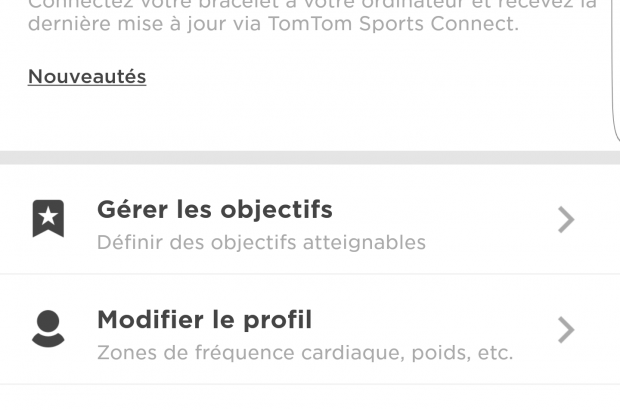Click the word Gérer in the goals row
Screen dimensions: 620x410
click(132, 210)
